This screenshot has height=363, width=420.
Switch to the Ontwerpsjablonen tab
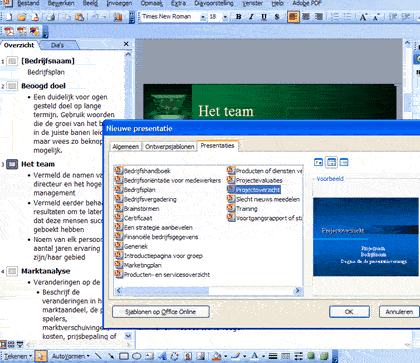(x=170, y=147)
